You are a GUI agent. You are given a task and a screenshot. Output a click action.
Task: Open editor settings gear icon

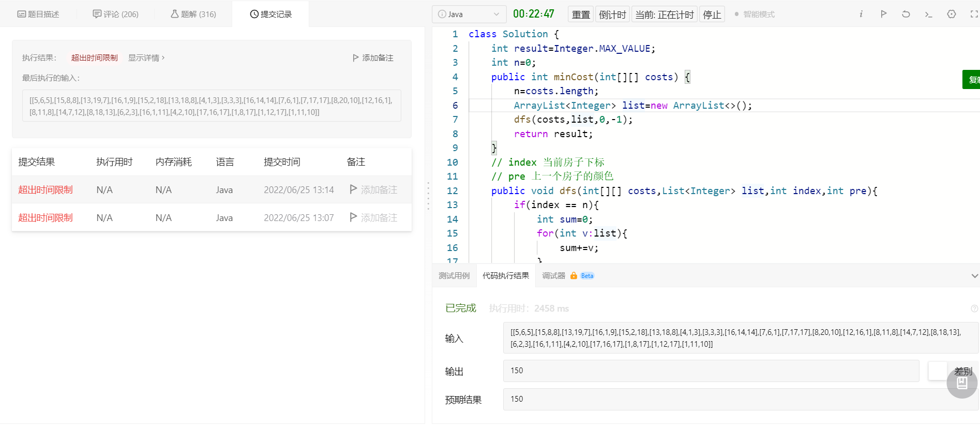(952, 14)
